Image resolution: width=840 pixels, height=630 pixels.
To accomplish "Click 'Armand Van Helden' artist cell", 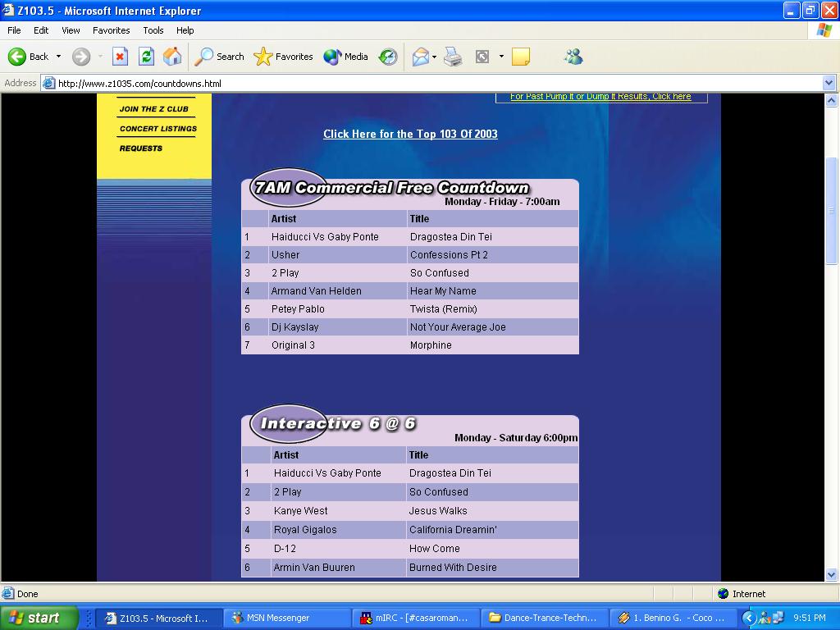I will (x=316, y=291).
